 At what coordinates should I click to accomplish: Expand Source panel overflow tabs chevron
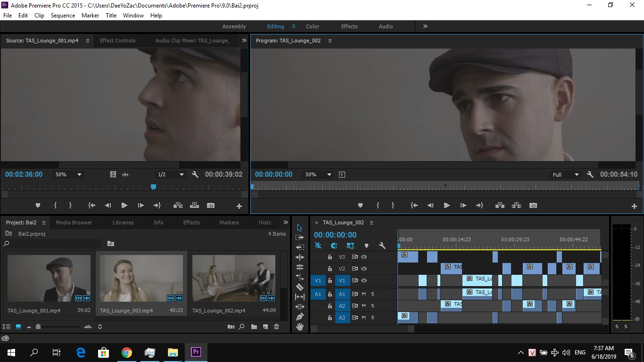(244, 41)
